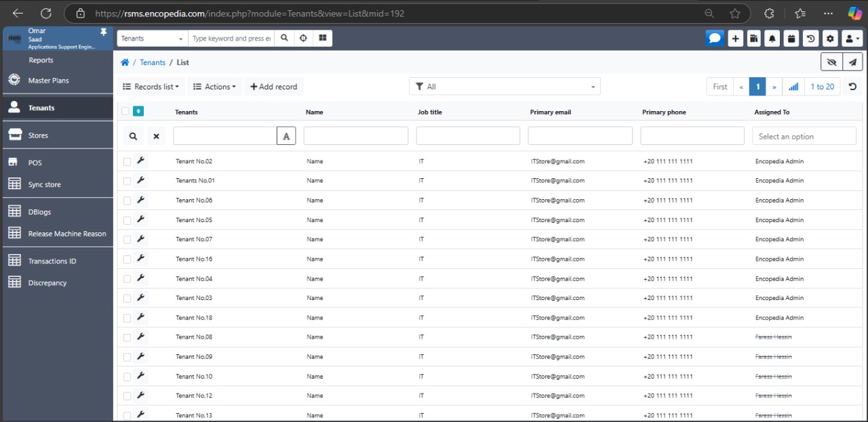Screen dimensions: 868x422
Task: Toggle the crossed-out eye visibility button
Action: point(831,62)
